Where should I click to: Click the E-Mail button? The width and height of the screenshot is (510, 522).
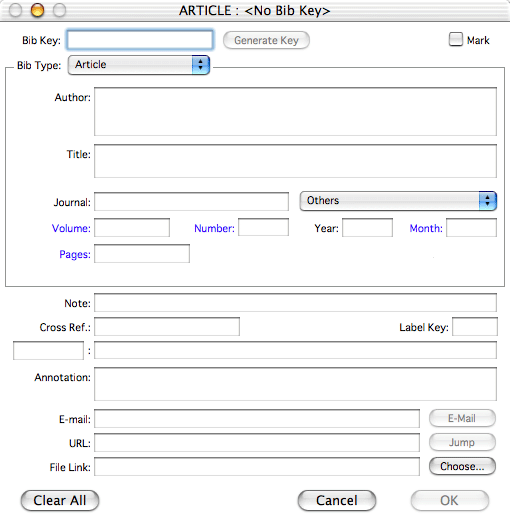tap(462, 418)
